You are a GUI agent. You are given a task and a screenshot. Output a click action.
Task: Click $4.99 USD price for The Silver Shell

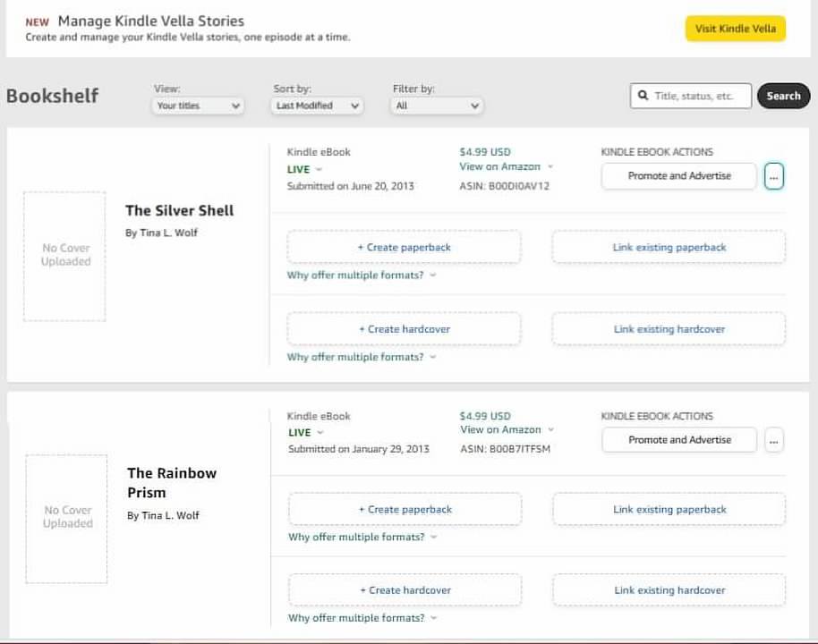(485, 152)
